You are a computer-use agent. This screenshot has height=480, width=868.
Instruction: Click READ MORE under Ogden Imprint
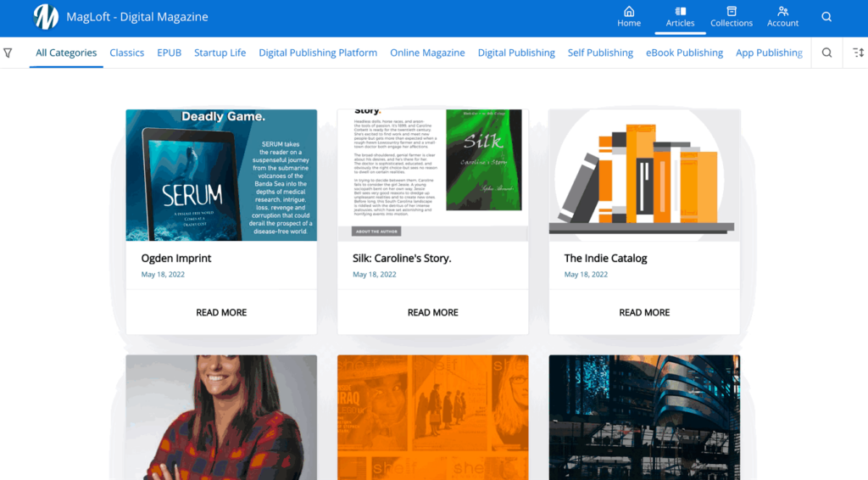coord(221,312)
